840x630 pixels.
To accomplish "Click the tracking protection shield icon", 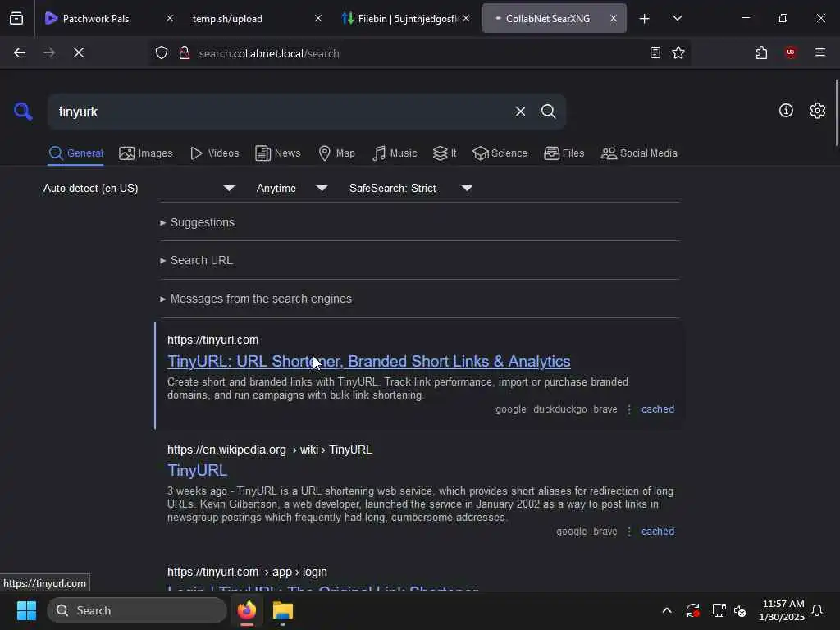I will (162, 52).
